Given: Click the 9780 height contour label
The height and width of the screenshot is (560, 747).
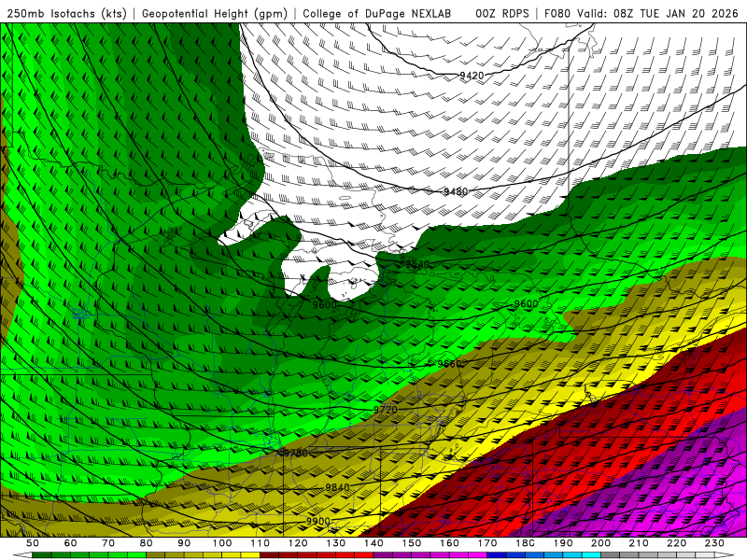Looking at the screenshot, I should (295, 453).
